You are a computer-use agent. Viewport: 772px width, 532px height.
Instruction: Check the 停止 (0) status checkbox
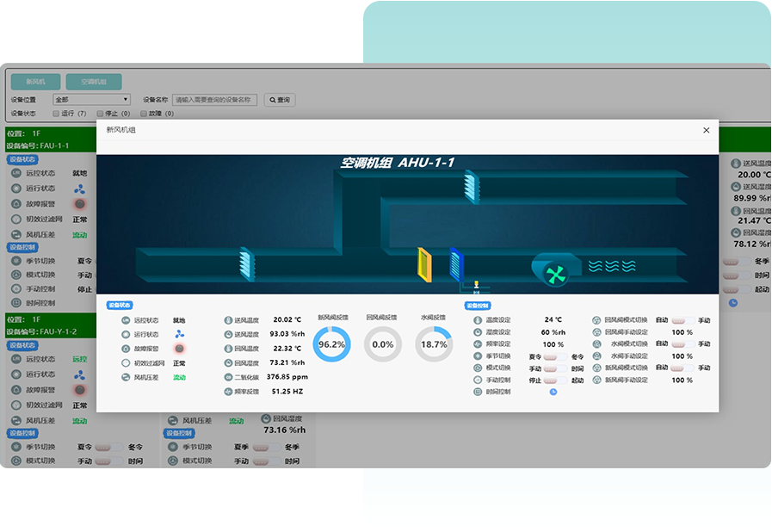point(100,114)
